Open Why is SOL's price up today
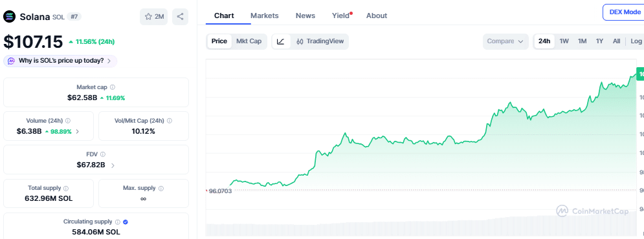 (x=60, y=61)
